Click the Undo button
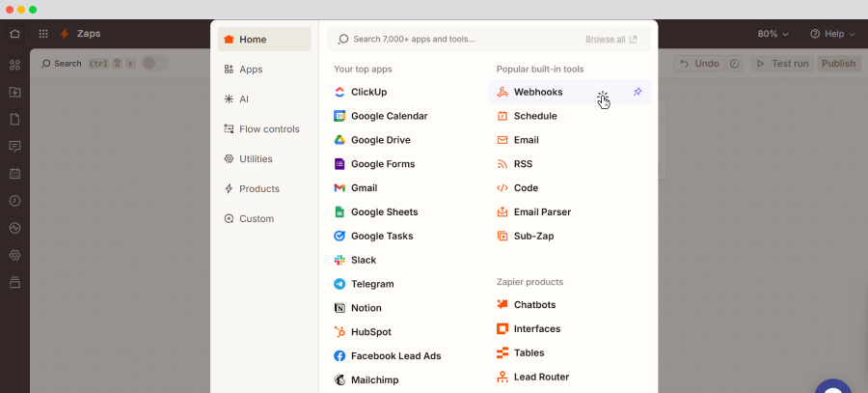Screen dimensions: 868x393 point(698,64)
